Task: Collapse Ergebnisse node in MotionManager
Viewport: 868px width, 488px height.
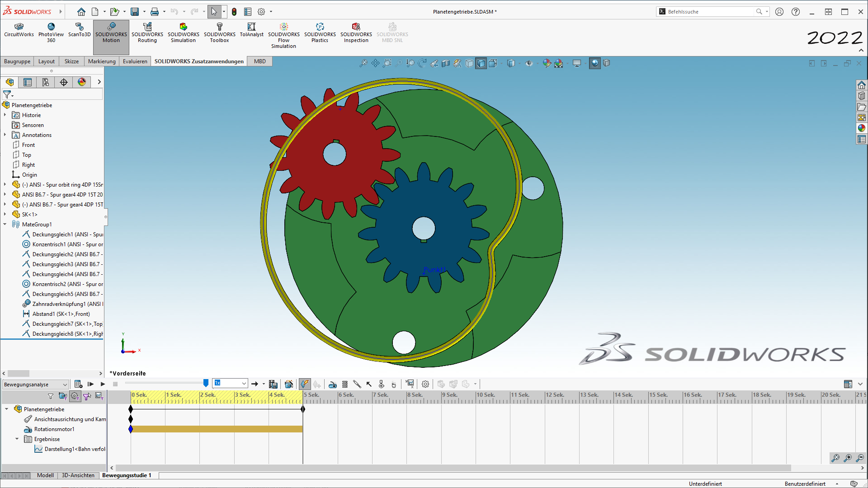Action: coord(17,439)
